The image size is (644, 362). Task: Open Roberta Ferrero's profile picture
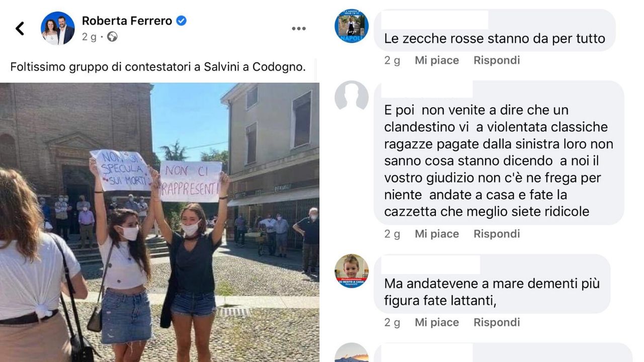58,28
